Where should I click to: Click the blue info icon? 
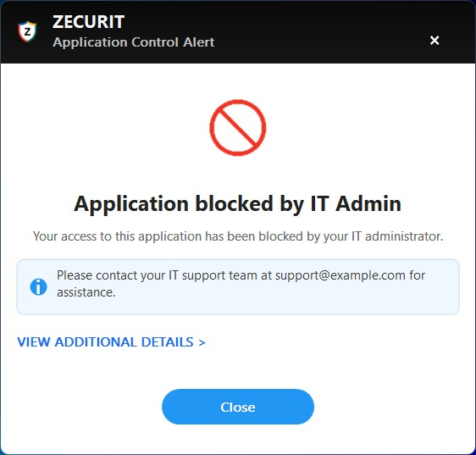39,286
